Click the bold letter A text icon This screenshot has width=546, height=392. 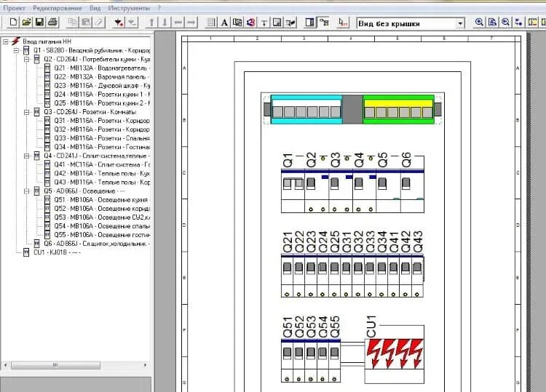(224, 23)
